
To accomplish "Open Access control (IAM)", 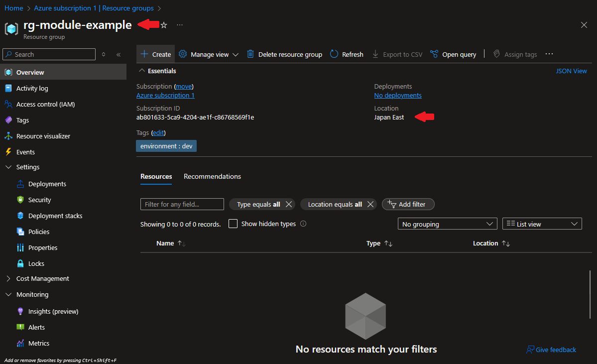I will [45, 105].
